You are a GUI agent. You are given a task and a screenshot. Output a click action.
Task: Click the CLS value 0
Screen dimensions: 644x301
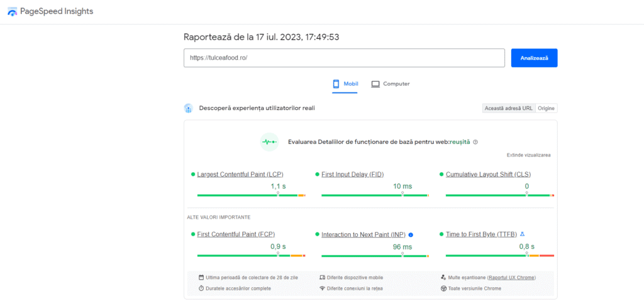(526, 187)
